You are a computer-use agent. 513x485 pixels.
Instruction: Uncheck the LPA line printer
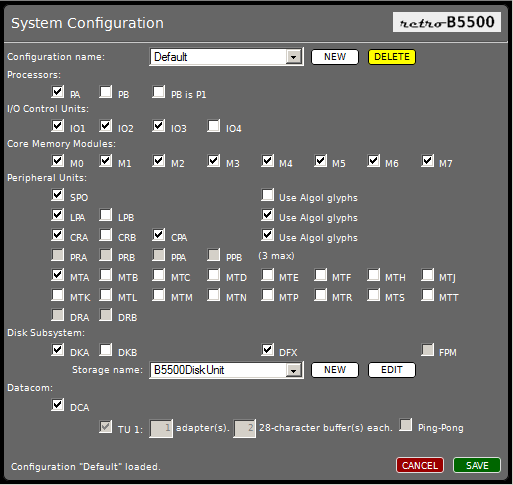tap(58, 215)
